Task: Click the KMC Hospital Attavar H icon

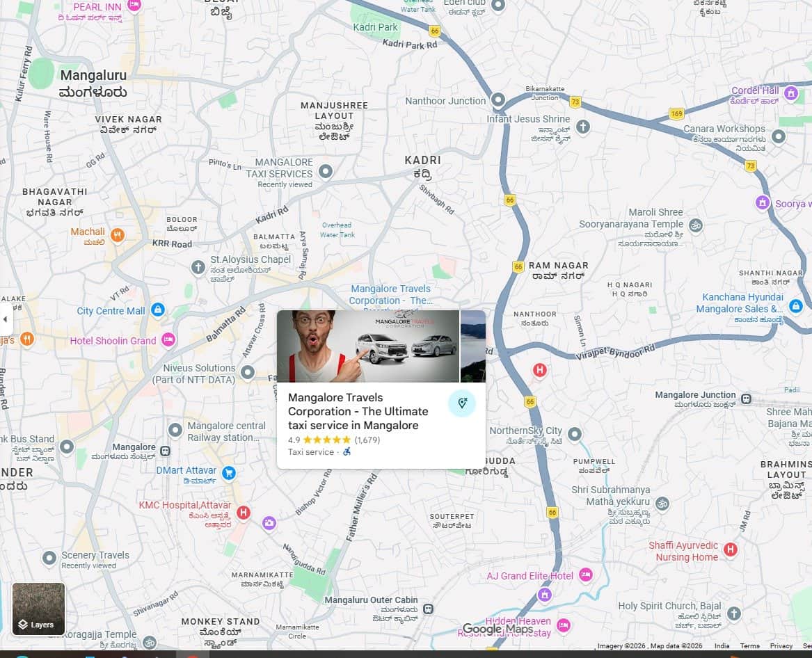Action: tap(244, 513)
